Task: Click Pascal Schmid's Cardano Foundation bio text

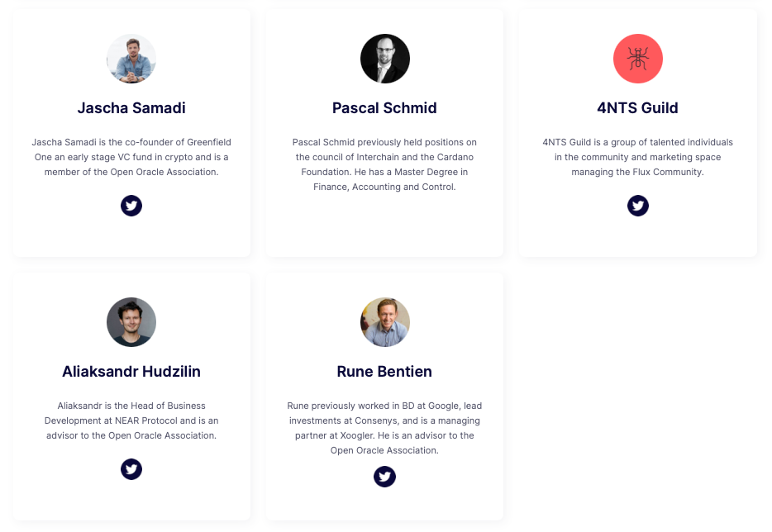Action: 384,164
